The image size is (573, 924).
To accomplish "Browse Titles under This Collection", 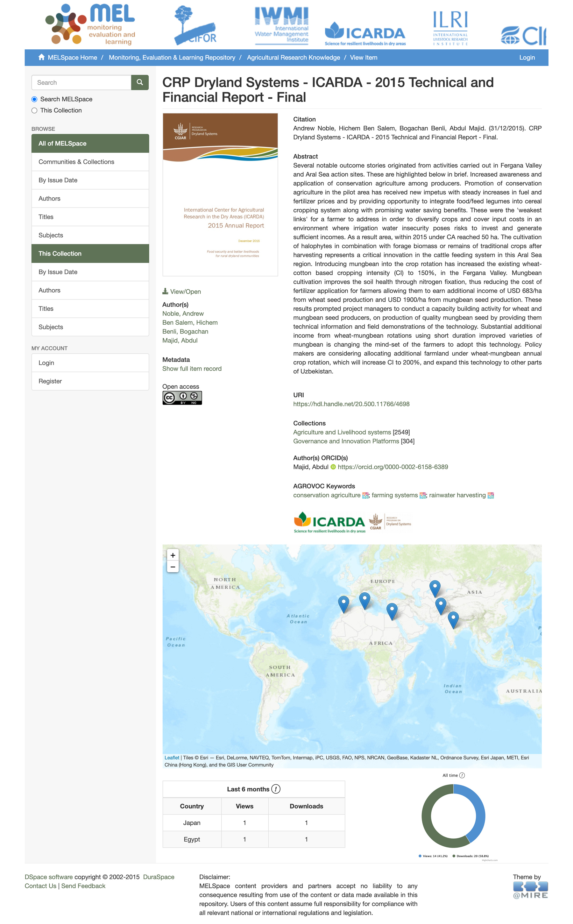I will (90, 309).
